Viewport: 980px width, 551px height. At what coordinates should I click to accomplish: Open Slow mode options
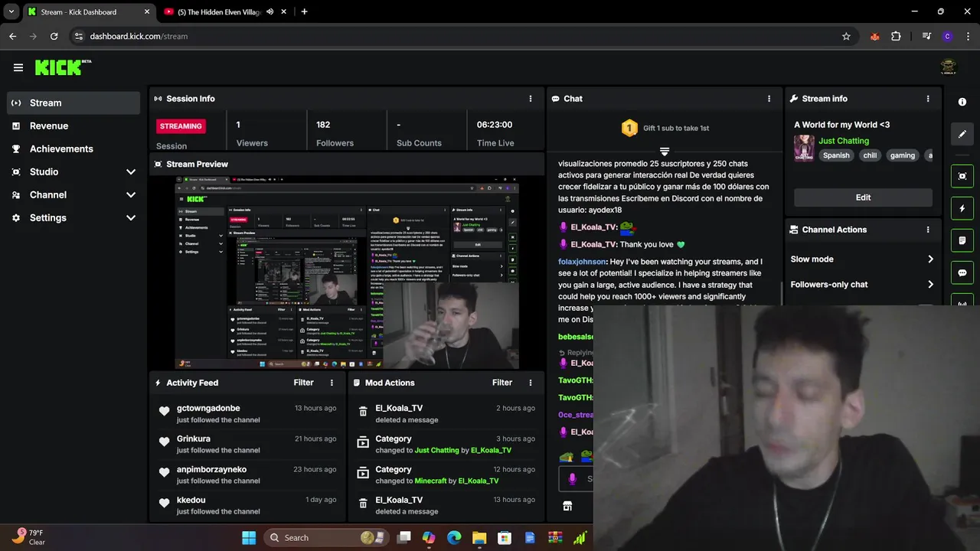863,259
